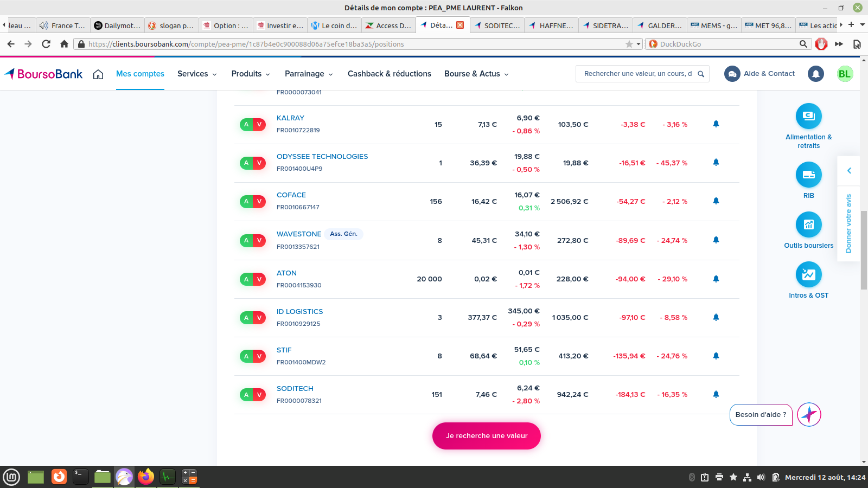Open the WAVESTONE stock link

pos(299,234)
